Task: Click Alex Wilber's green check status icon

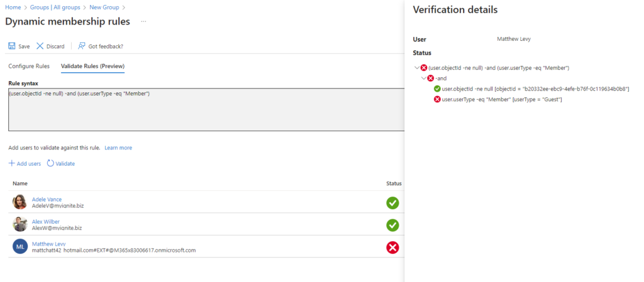Action: coord(392,225)
